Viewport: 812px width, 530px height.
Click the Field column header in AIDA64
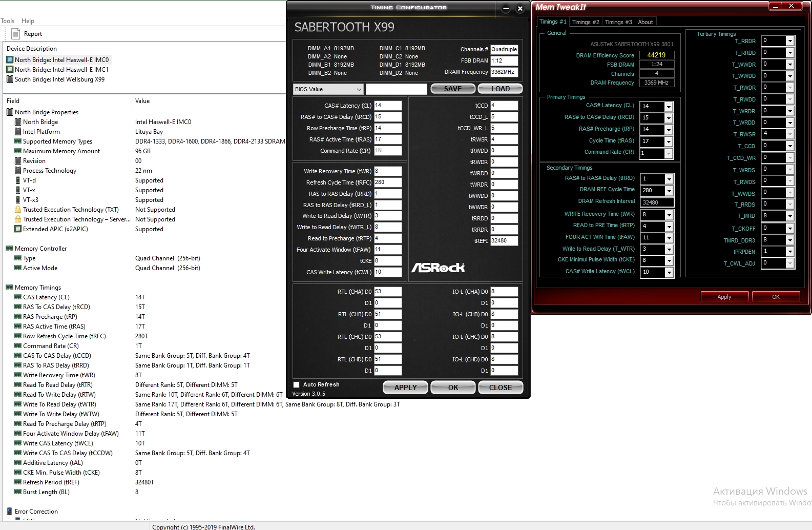point(13,101)
